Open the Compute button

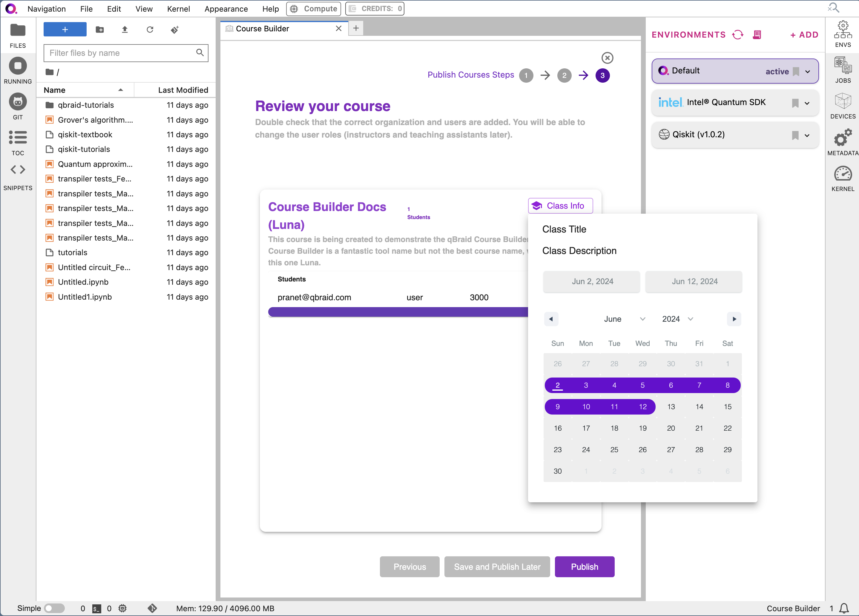point(313,9)
